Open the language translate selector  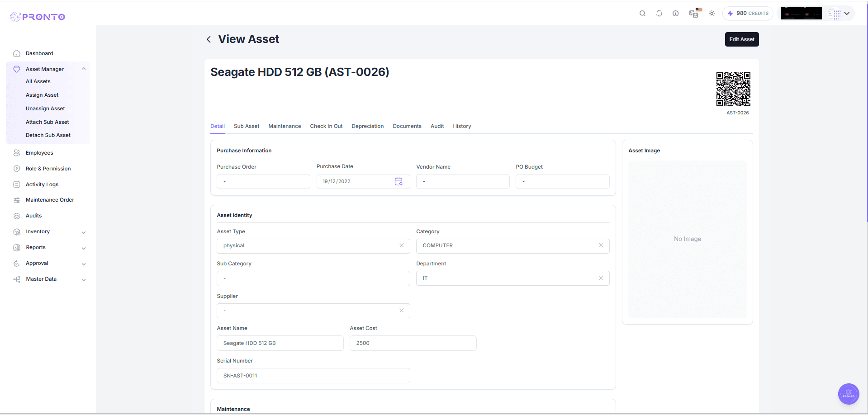693,13
